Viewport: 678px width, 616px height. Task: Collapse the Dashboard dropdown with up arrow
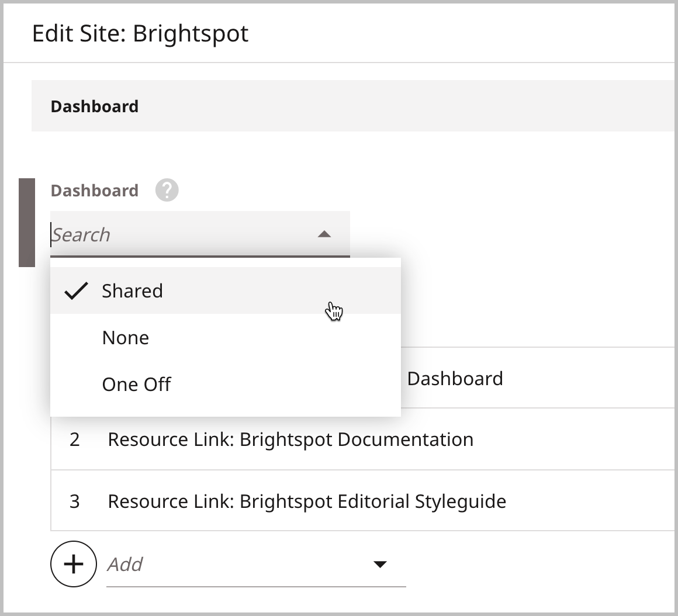coord(324,234)
